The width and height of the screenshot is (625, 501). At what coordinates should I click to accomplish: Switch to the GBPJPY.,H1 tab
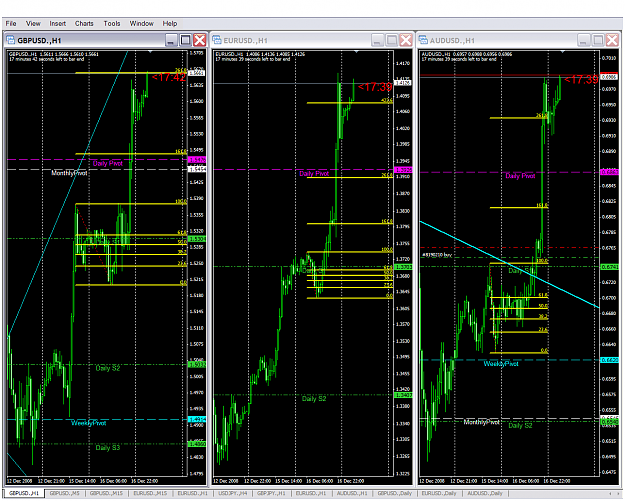[271, 493]
